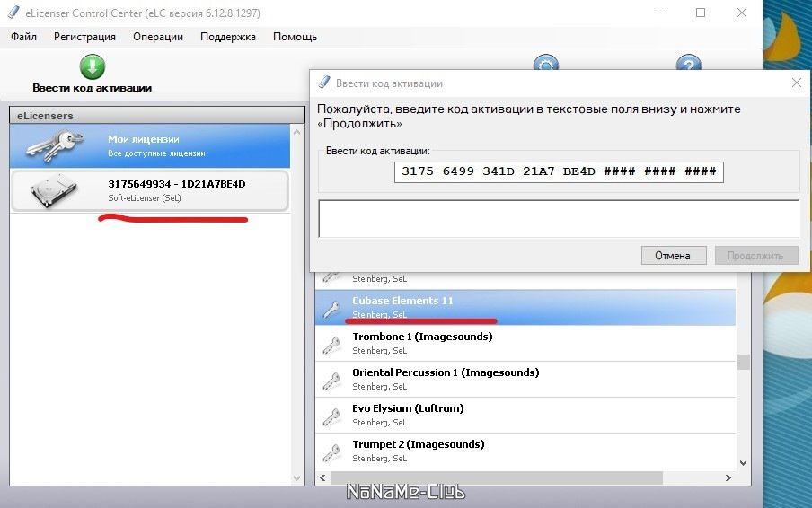
Task: Click the empty message box under the code field
Action: pyautogui.click(x=559, y=219)
